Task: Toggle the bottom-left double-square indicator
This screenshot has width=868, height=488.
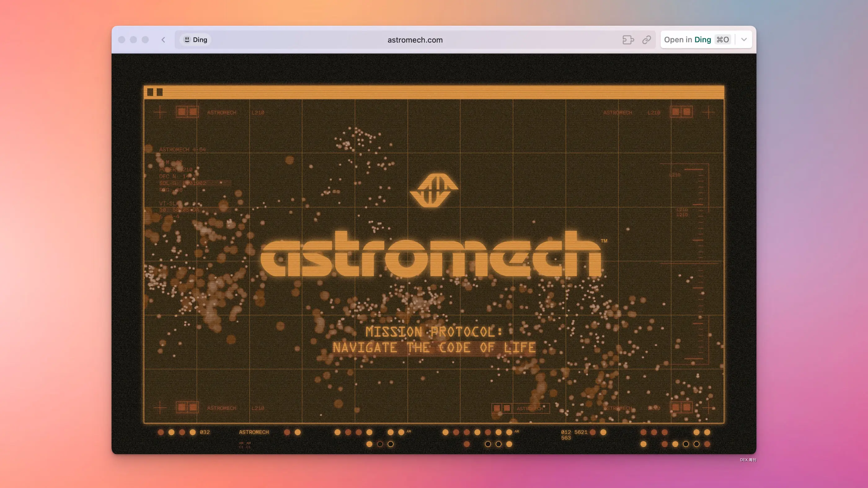Action: pos(187,407)
